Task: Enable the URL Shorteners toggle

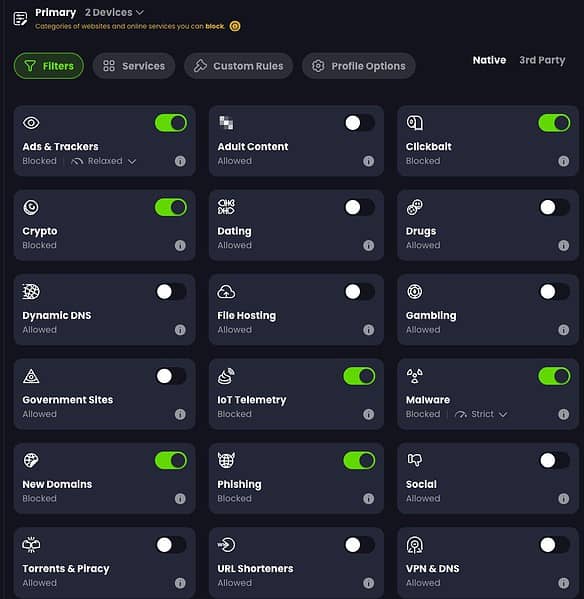Action: click(x=359, y=545)
